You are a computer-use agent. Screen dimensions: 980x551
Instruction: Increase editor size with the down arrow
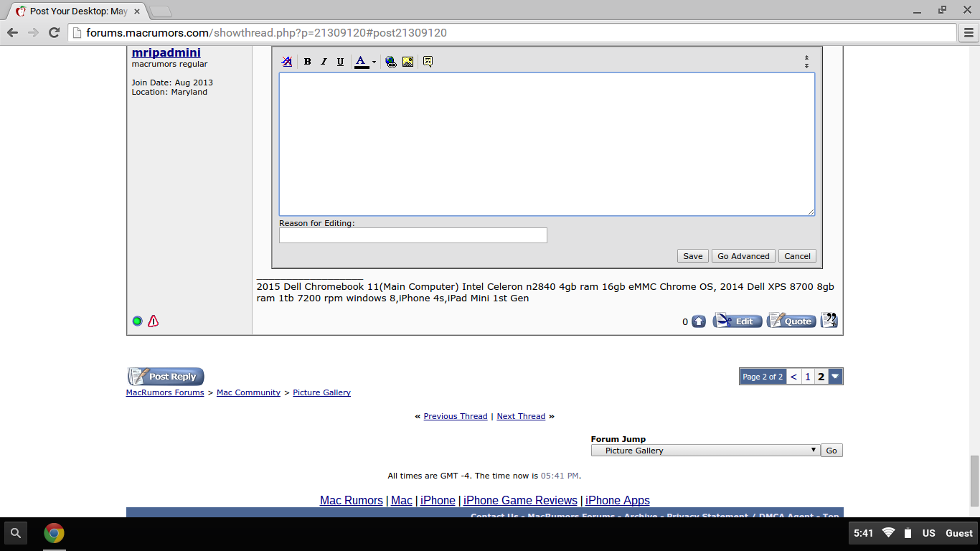coord(806,66)
